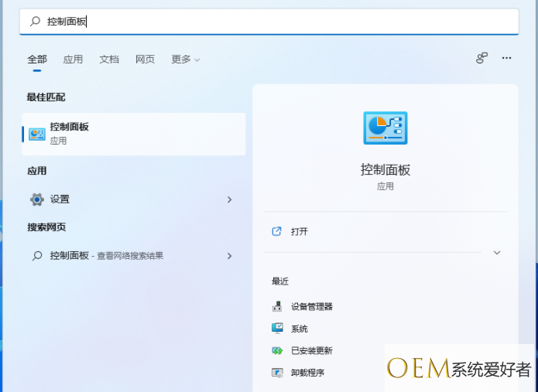
Task: Click the Uninstall a program (卸载程序) icon
Action: pos(277,373)
